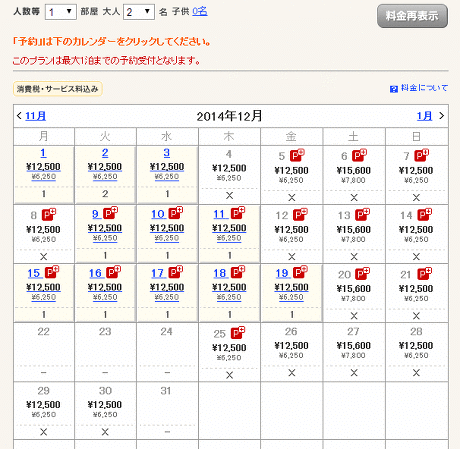
Task: Click the ¥12,500 price on December 15
Action: click(x=43, y=287)
